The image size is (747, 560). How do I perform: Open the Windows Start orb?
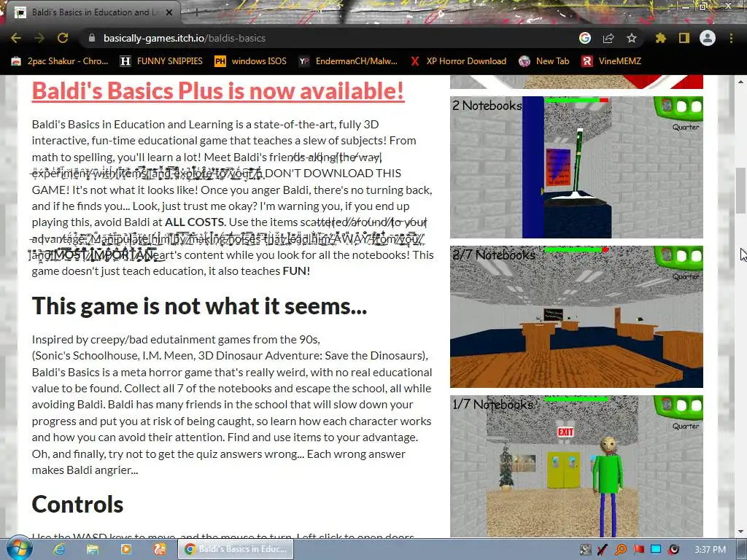19,549
